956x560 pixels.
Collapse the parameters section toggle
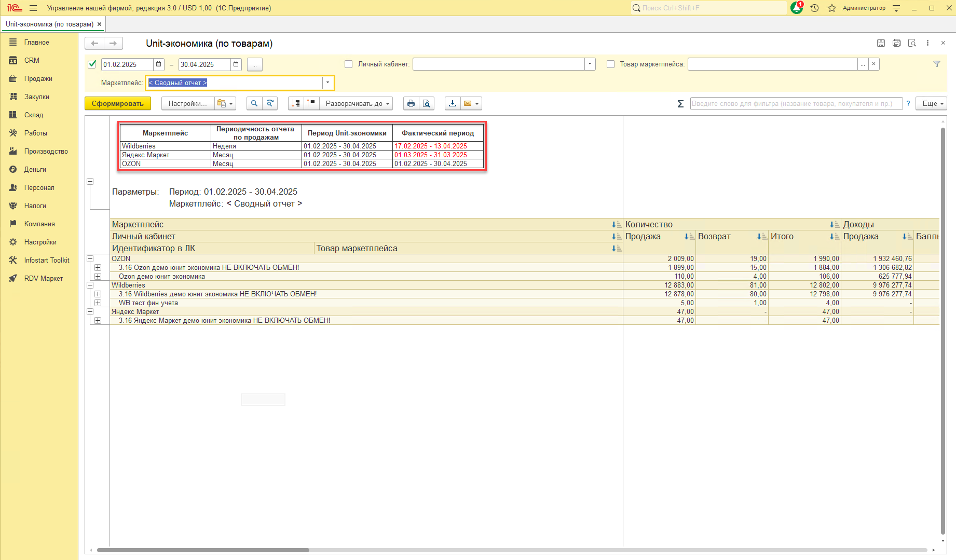click(x=90, y=182)
